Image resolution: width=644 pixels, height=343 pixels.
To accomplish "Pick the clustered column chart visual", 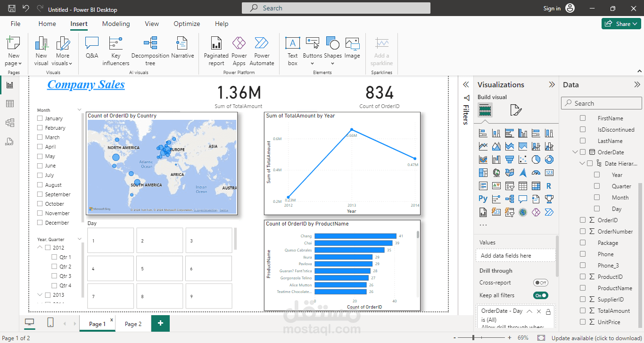I will point(522,133).
